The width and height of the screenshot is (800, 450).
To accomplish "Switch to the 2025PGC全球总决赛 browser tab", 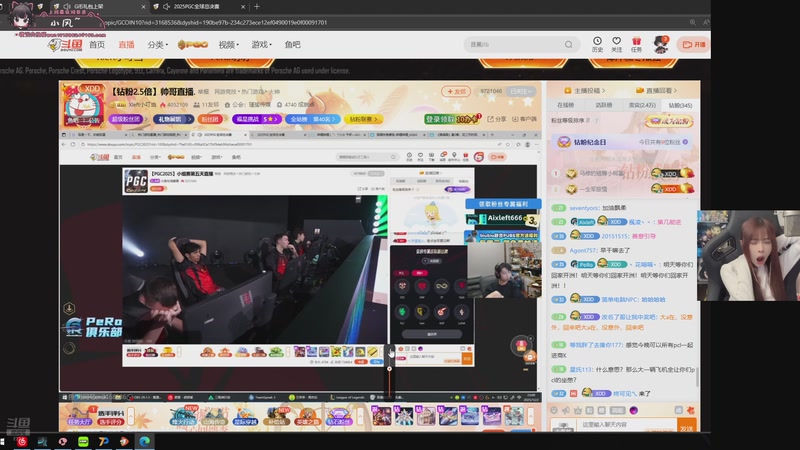I will click(196, 7).
